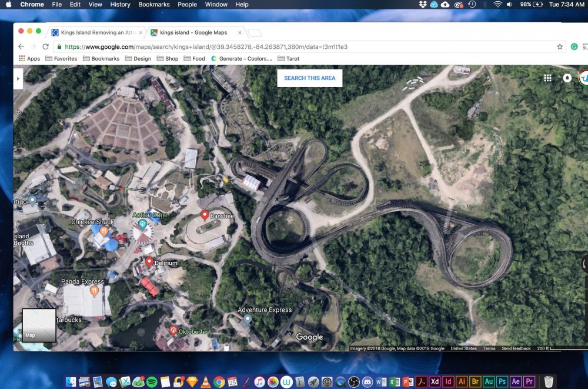
Task: Open the File menu
Action: [x=57, y=5]
